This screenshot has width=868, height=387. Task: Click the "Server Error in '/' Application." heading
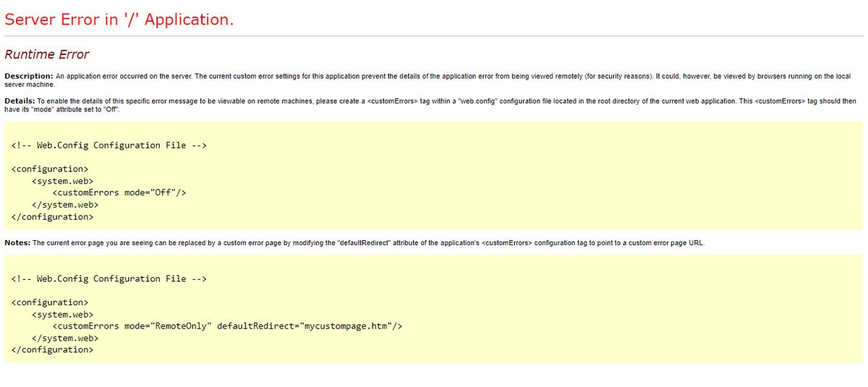point(119,20)
